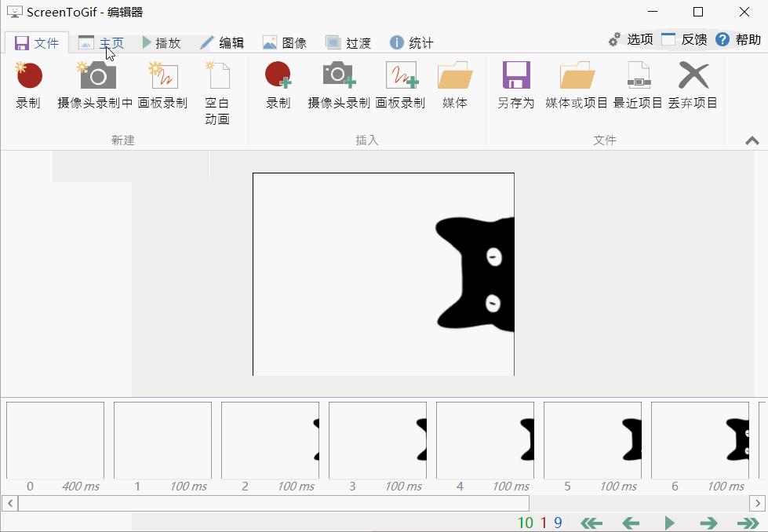The image size is (768, 532).
Task: Open the 图像 tab
Action: (284, 42)
